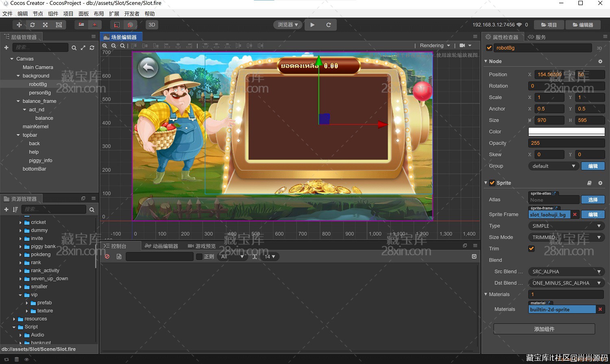Enable the 正则 regex checkbox
This screenshot has height=364, width=610.
(x=199, y=257)
